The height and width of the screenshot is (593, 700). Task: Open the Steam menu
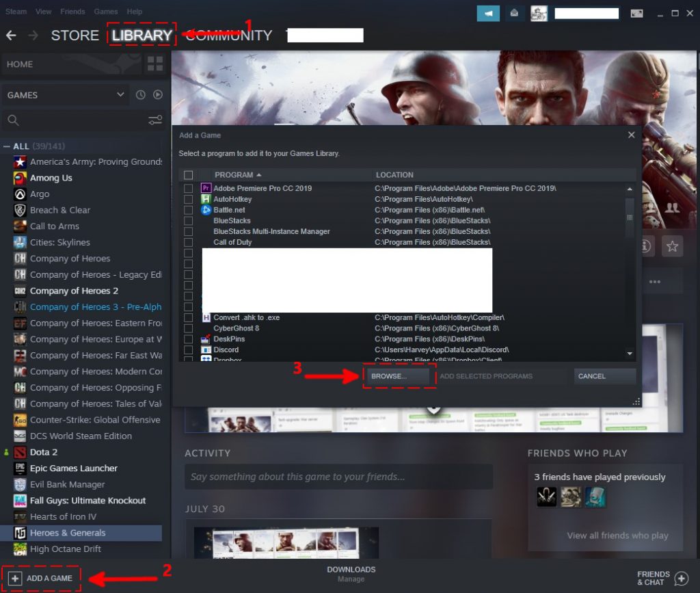point(16,12)
